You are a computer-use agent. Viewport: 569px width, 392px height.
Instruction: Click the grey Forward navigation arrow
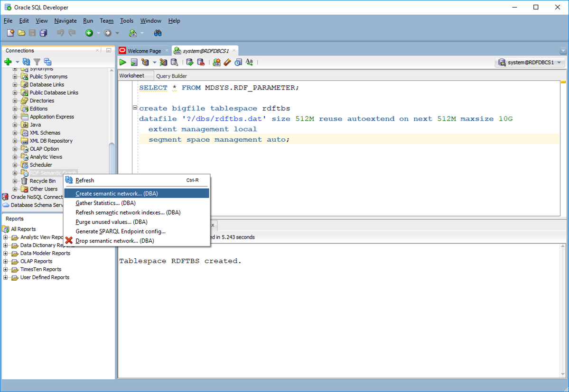(108, 33)
